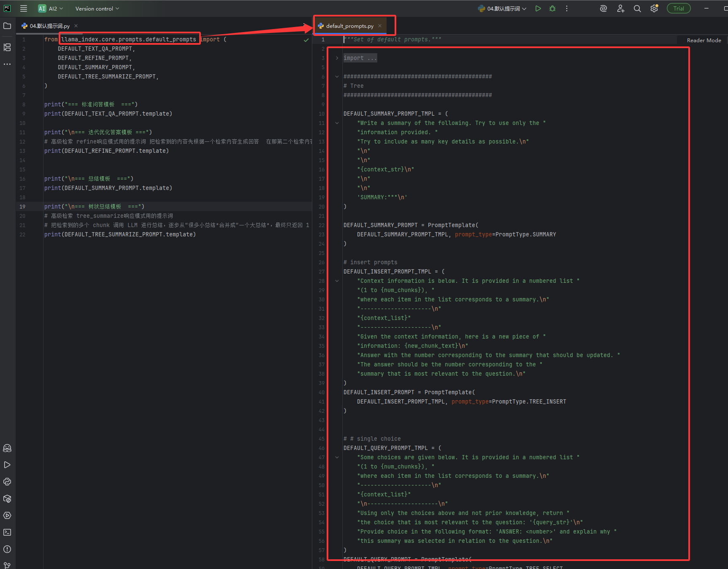
Task: Open the Problems tool window icon
Action: [7, 549]
